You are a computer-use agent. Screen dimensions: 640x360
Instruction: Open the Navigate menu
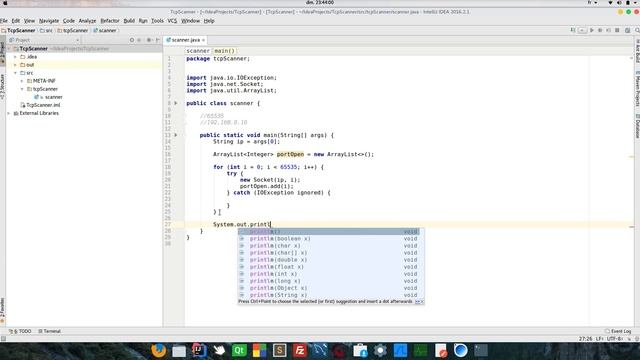pos(49,21)
